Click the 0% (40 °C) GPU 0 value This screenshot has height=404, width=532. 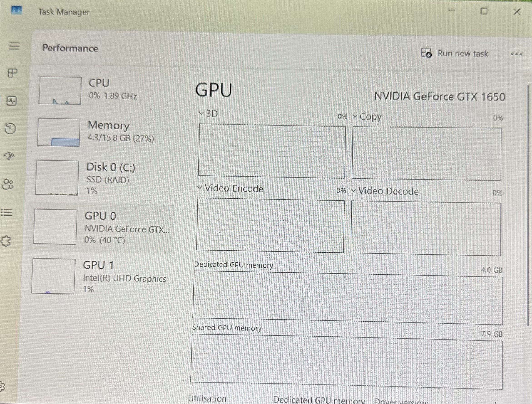(104, 240)
